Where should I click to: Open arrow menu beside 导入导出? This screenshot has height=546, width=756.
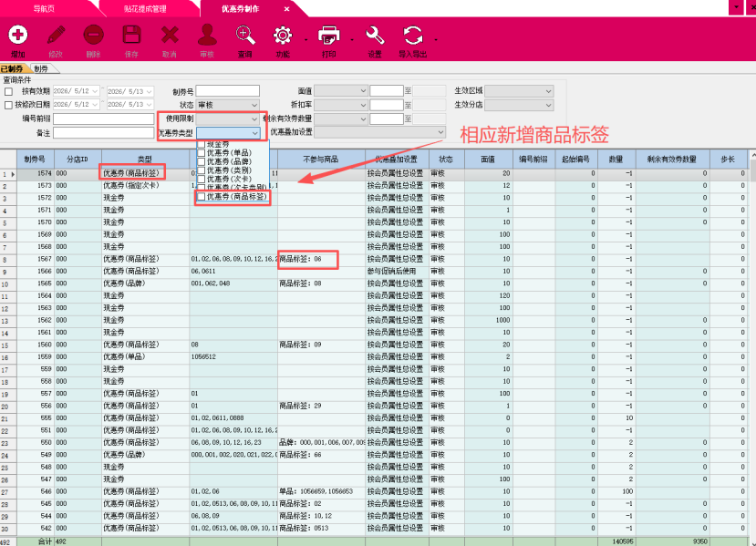tap(435, 39)
